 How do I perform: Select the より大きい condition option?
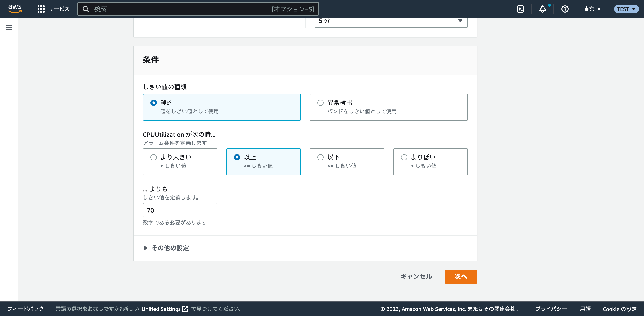click(x=153, y=157)
